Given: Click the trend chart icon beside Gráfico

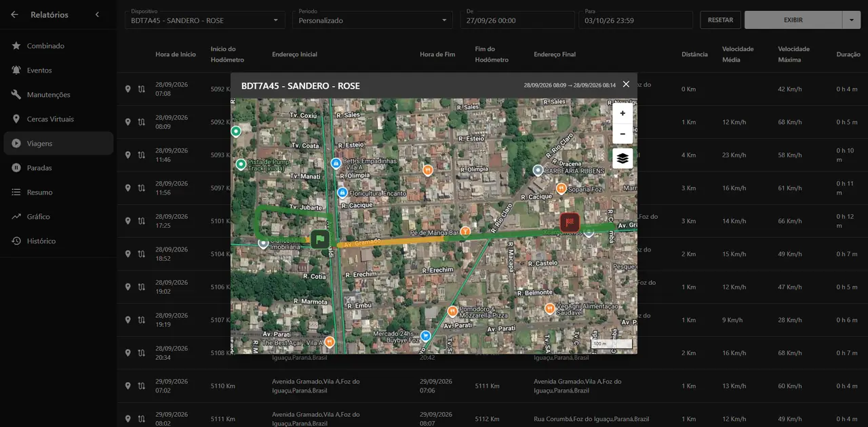Looking at the screenshot, I should click(x=16, y=217).
